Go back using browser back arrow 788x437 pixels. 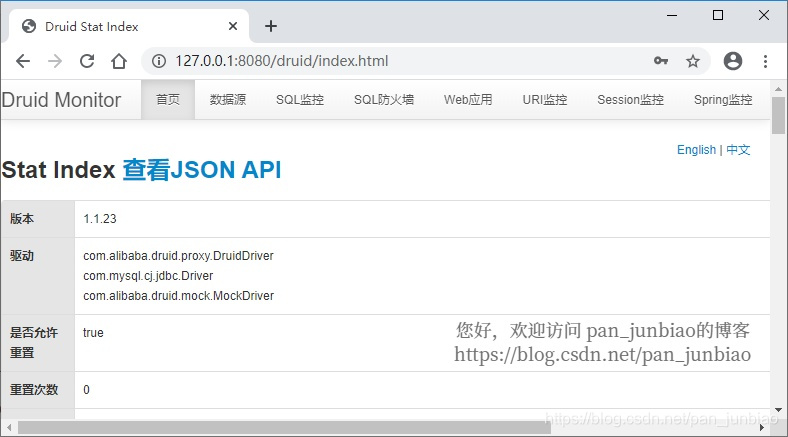coord(23,61)
